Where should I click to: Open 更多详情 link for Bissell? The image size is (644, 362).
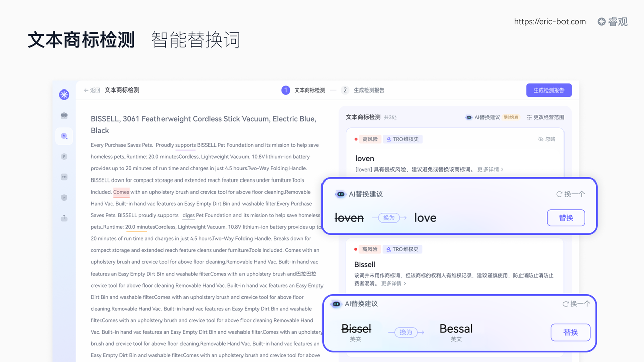pyautogui.click(x=393, y=283)
